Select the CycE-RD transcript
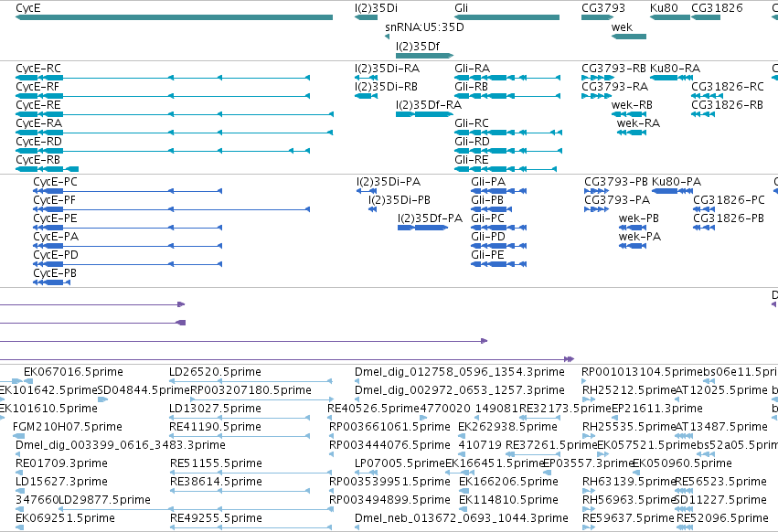The image size is (778, 532). point(163,151)
